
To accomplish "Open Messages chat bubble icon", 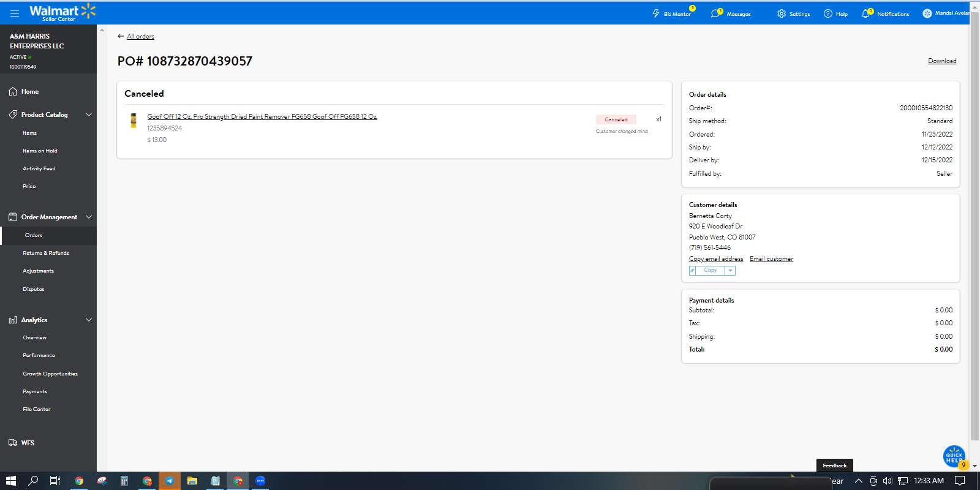I will [715, 13].
